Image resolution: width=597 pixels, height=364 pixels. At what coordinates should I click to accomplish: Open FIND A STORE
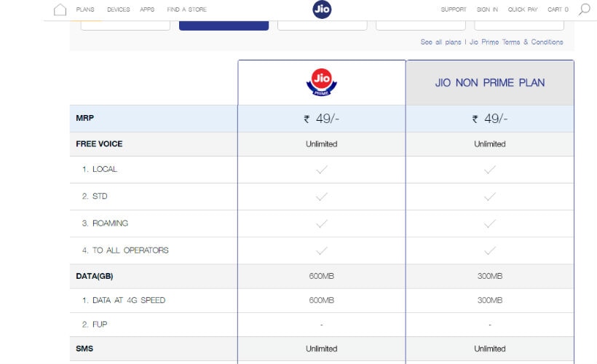(186, 9)
